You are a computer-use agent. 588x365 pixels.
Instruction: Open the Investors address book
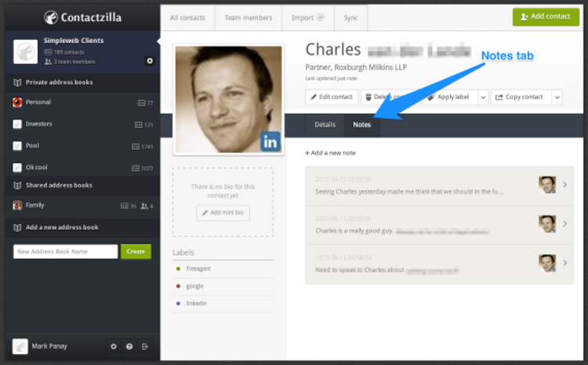[82, 124]
